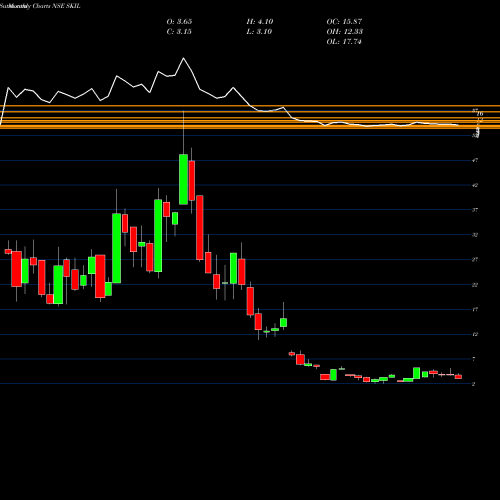Click the open price "O: 3.65"
The image size is (500, 500).
(x=179, y=22)
